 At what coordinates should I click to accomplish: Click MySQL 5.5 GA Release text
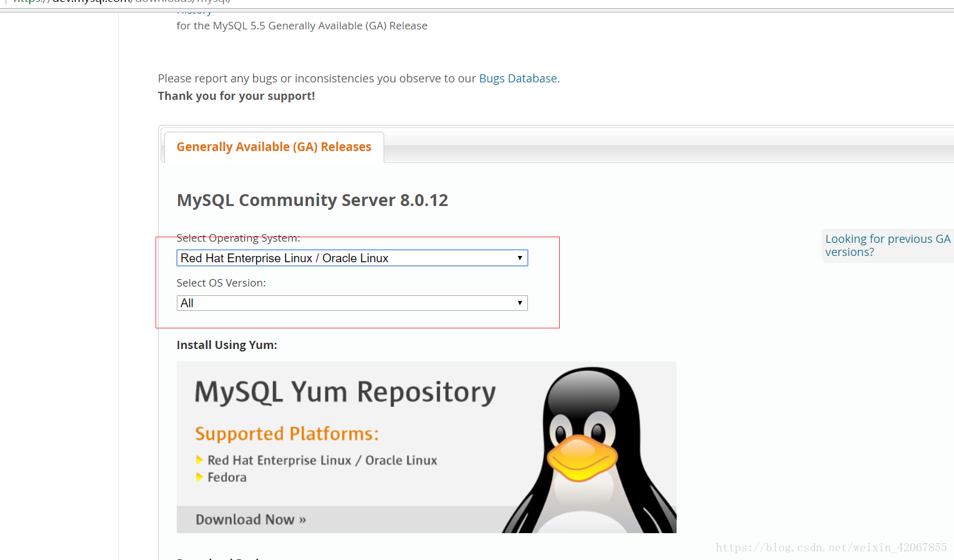click(302, 26)
